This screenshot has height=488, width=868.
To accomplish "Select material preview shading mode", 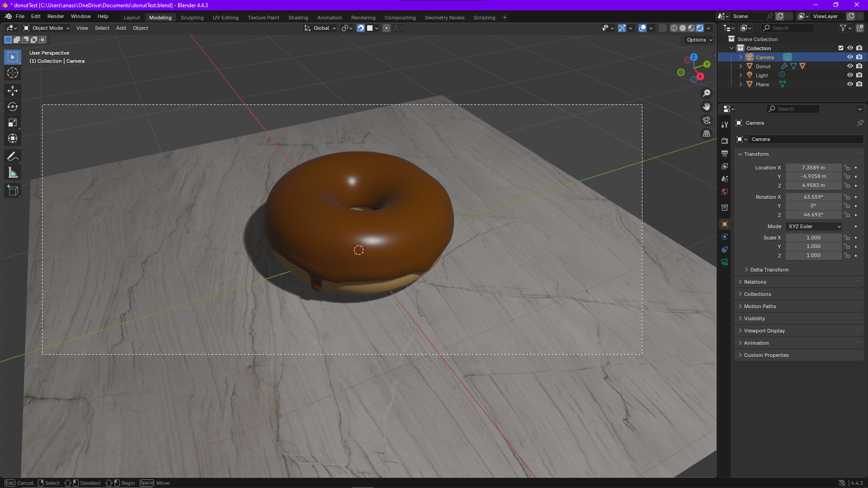I will click(x=691, y=28).
